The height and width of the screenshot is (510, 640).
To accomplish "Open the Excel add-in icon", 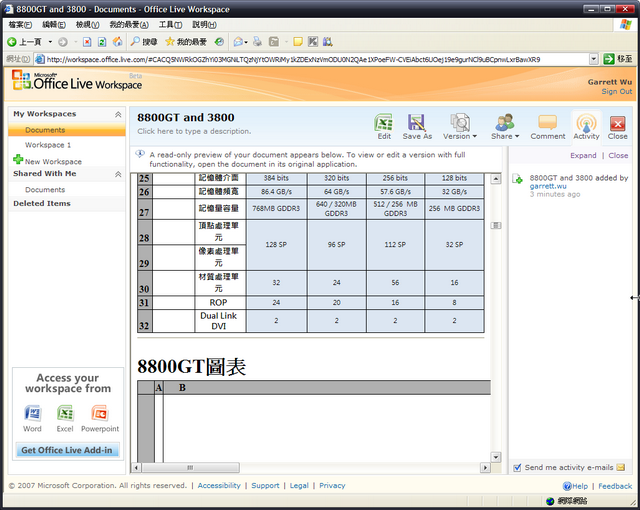I will coord(65,413).
